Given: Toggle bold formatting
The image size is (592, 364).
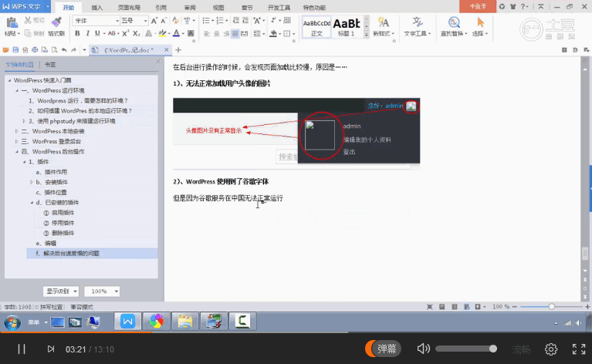Looking at the screenshot, I should click(x=77, y=34).
